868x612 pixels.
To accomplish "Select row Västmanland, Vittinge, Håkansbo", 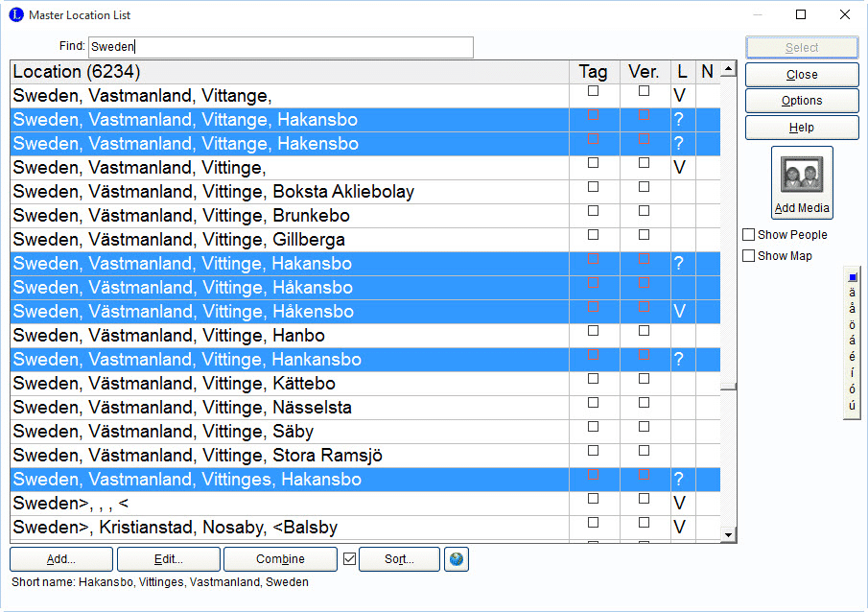I will click(365, 288).
